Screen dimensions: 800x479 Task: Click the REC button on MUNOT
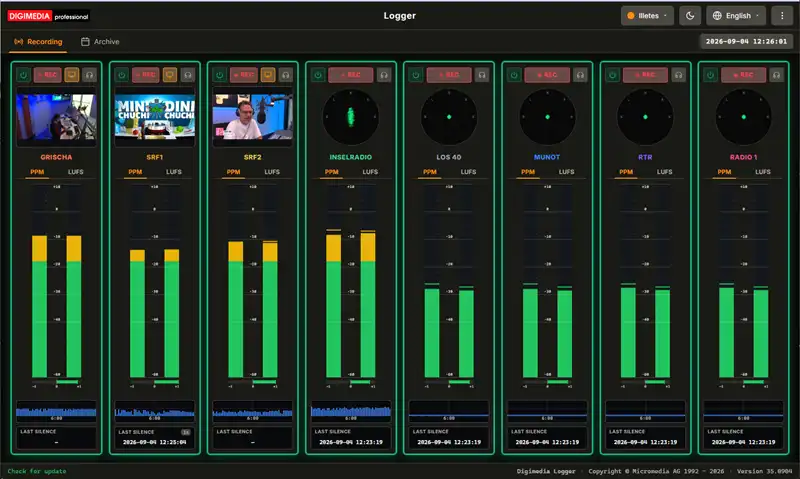(547, 75)
